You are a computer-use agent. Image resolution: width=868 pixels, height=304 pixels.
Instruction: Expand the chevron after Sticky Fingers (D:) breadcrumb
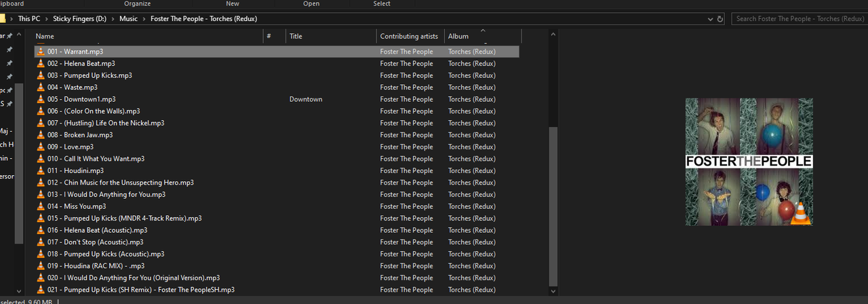click(x=113, y=19)
